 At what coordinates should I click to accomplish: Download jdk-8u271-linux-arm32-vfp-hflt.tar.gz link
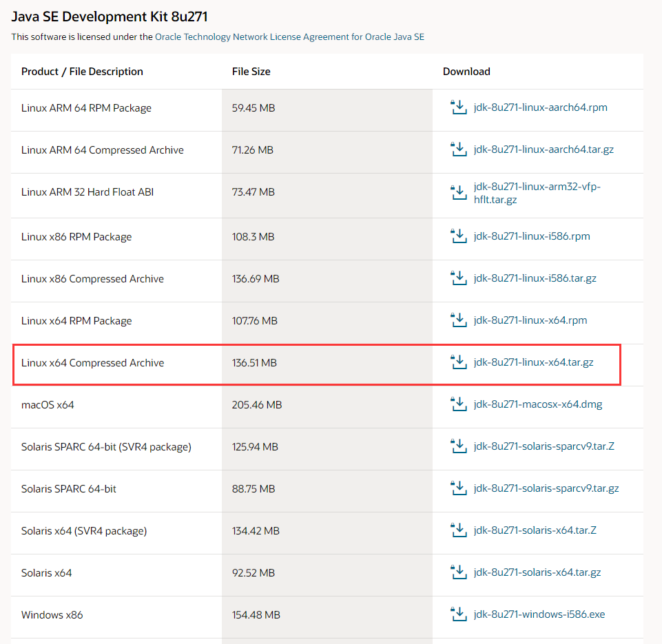[x=537, y=193]
